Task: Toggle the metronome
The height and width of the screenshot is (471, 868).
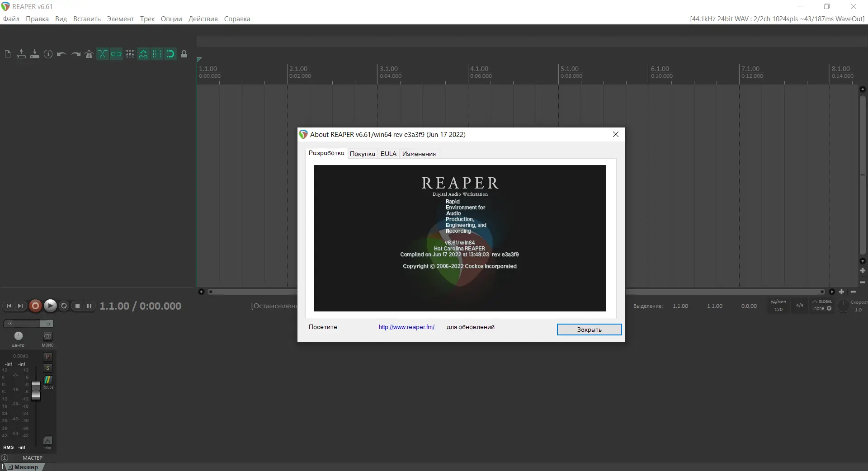Action: click(89, 54)
